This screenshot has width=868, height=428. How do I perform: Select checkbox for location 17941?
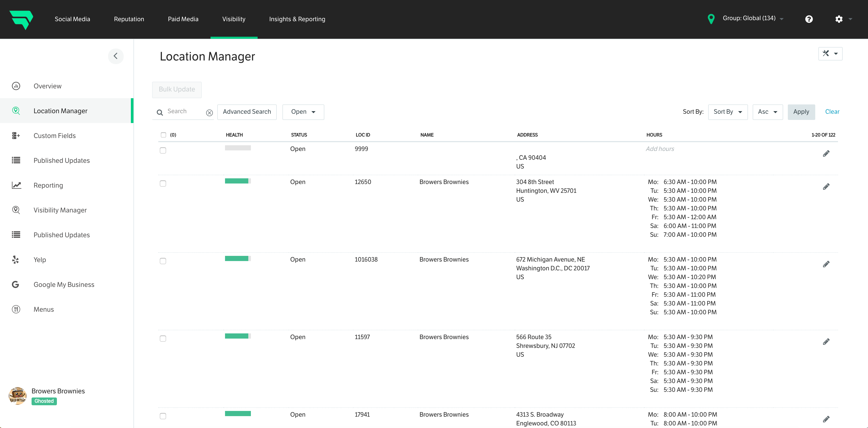point(163,416)
